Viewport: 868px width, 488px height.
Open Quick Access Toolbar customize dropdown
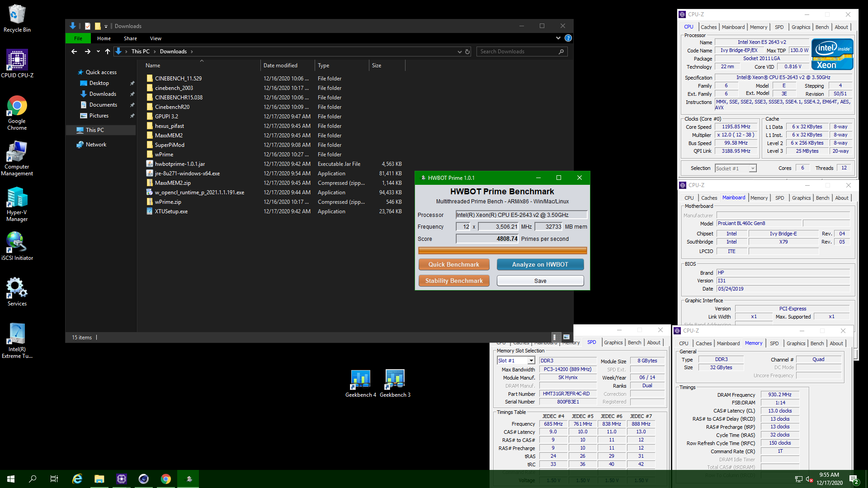pos(106,26)
